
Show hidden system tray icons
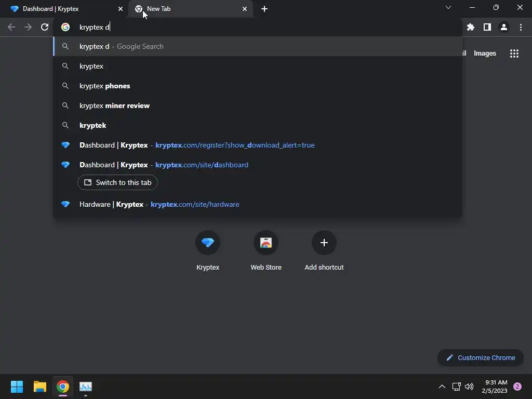coord(442,387)
